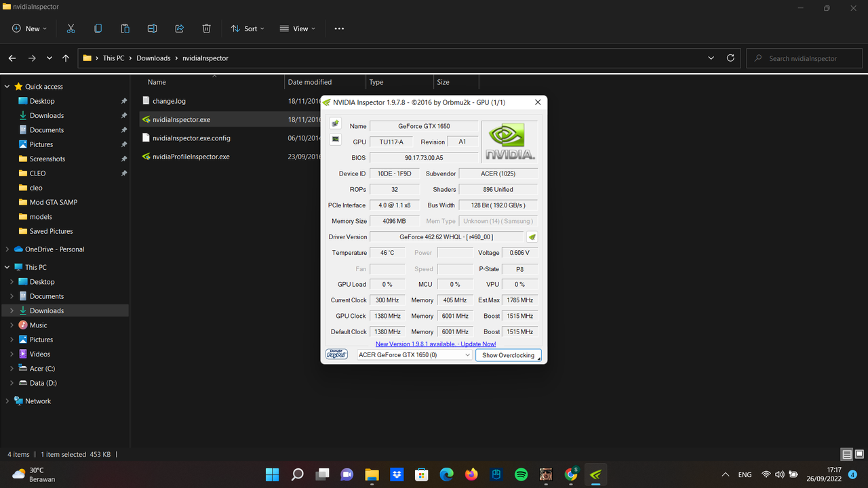Screen dimensions: 868x488
Task: Click the ENG language indicator in taskbar
Action: (745, 474)
